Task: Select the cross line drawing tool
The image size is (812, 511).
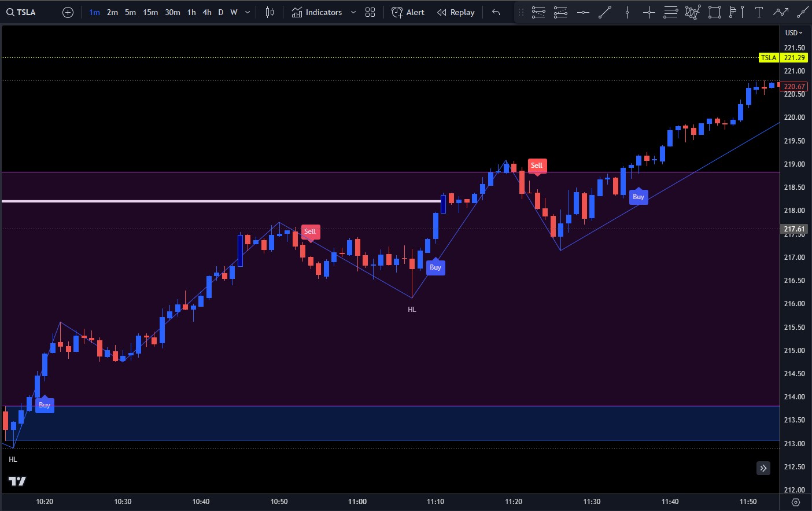Action: [649, 12]
